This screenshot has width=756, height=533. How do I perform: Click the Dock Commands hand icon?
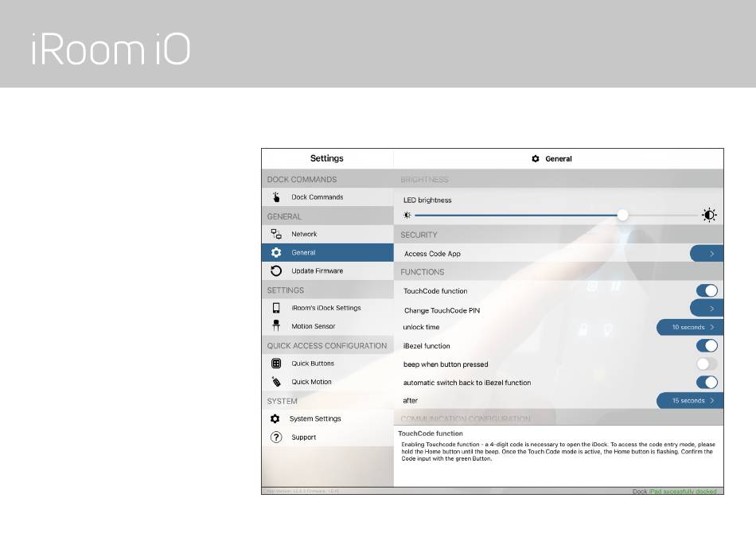point(276,197)
